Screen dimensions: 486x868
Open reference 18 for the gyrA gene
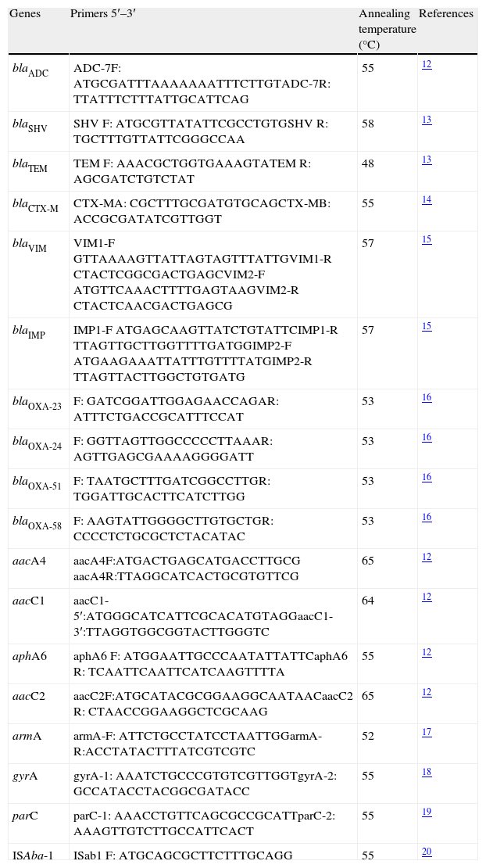coord(427,773)
